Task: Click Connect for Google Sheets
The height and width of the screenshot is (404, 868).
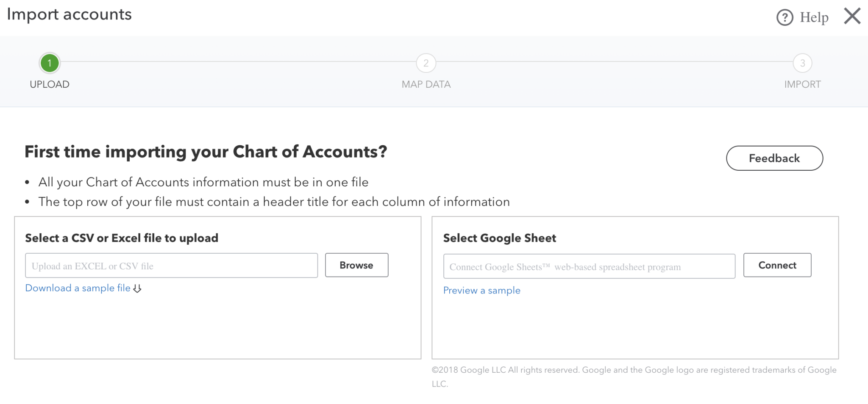Action: (x=777, y=265)
